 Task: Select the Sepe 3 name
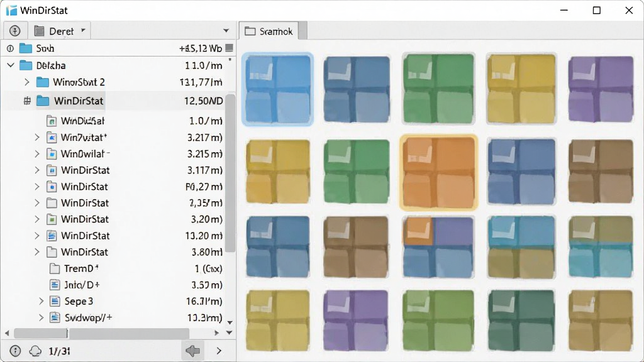(x=79, y=301)
